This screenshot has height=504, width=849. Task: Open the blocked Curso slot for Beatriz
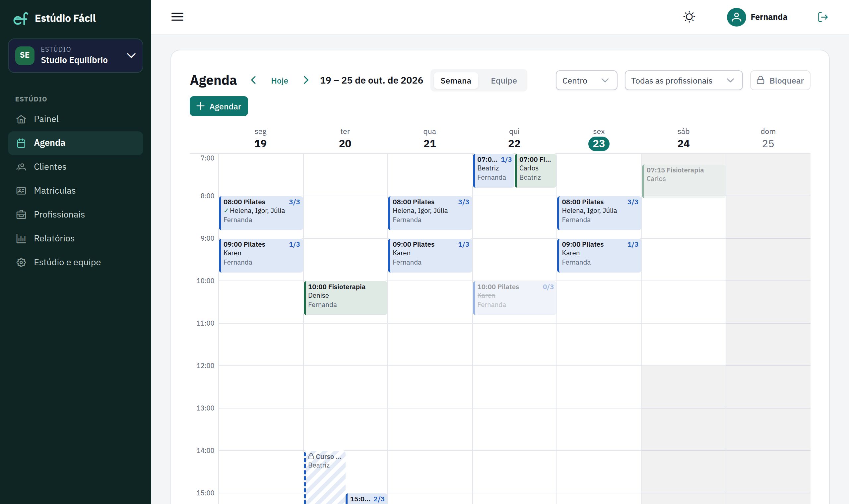click(325, 477)
